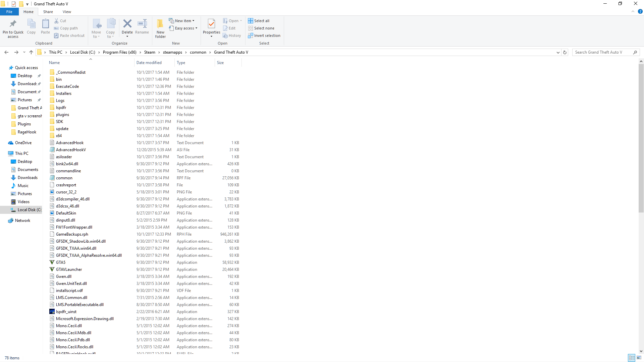Click Pin to Quick access icon
The width and height of the screenshot is (644, 362).
click(x=13, y=24)
